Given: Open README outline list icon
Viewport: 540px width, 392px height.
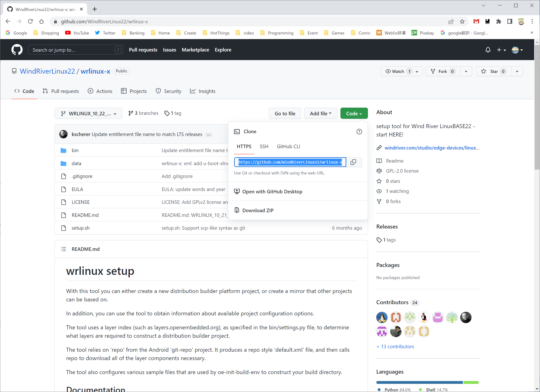Looking at the screenshot, I should click(x=63, y=249).
